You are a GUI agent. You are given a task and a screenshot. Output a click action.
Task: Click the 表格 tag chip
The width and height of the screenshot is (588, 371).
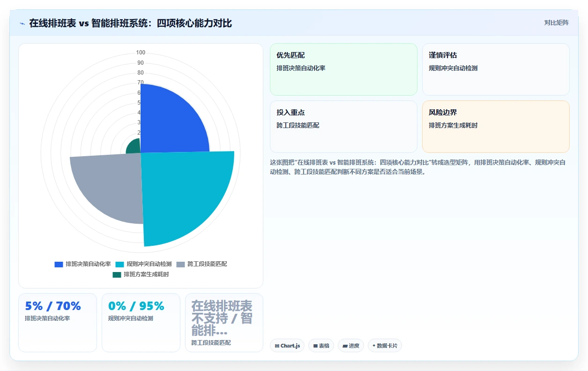point(321,346)
